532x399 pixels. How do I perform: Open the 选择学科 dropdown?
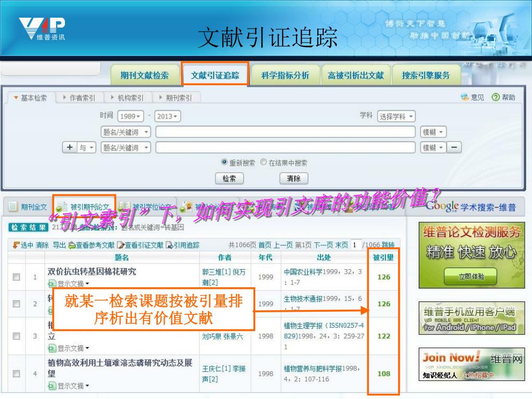click(x=396, y=116)
